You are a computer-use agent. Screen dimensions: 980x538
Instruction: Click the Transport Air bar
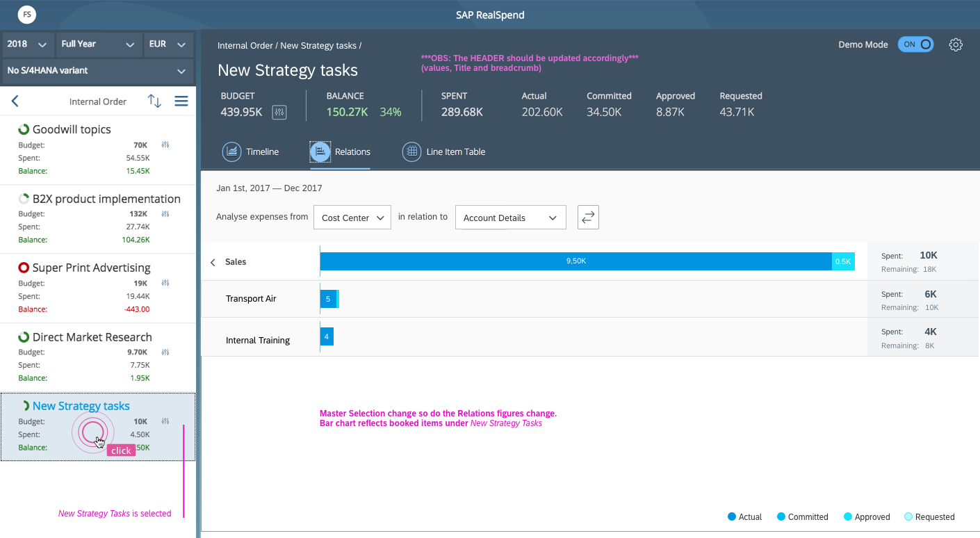pyautogui.click(x=329, y=299)
